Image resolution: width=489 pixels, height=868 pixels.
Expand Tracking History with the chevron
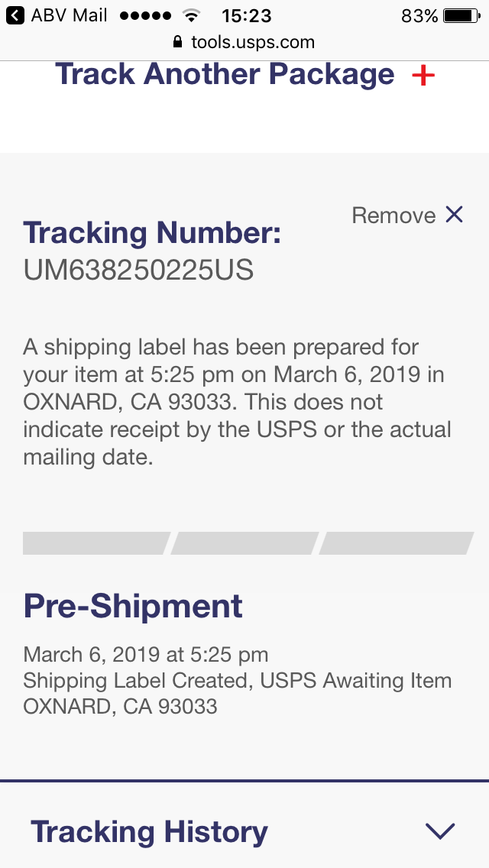440,831
